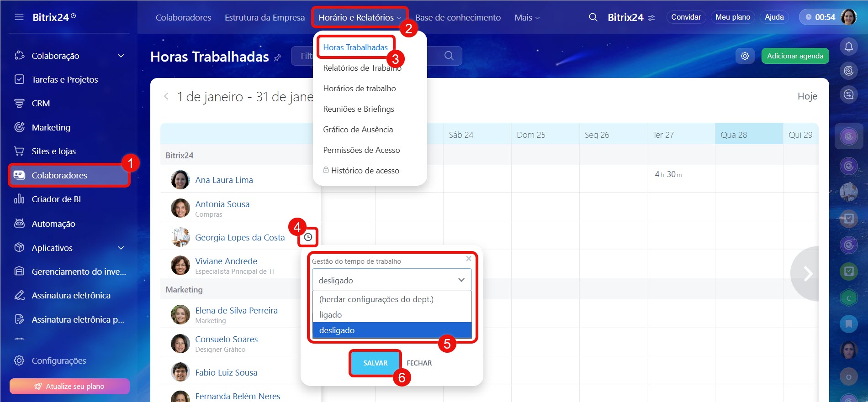This screenshot has width=868, height=402.
Task: Open 'Gráfico de Ausência' from the menu
Action: pos(358,130)
